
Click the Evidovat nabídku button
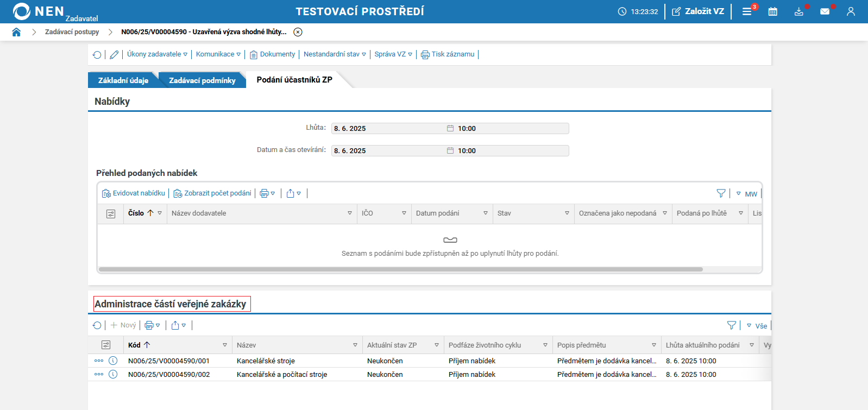[134, 193]
